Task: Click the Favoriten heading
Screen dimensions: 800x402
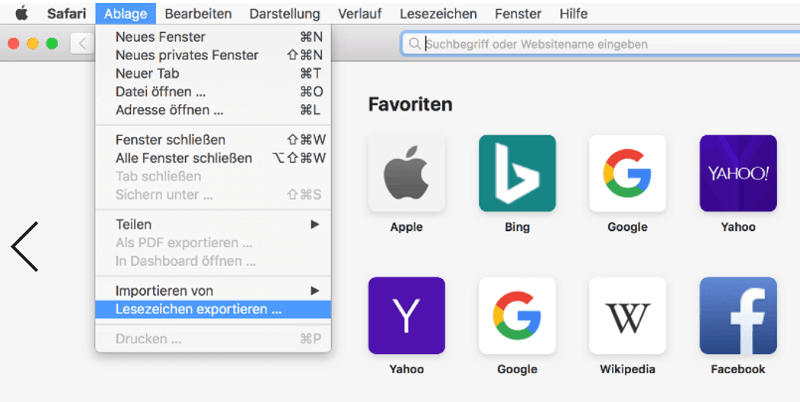Action: click(x=410, y=105)
